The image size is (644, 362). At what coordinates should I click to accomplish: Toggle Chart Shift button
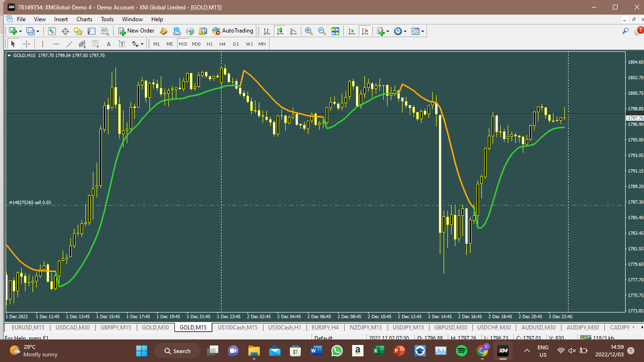tap(364, 31)
